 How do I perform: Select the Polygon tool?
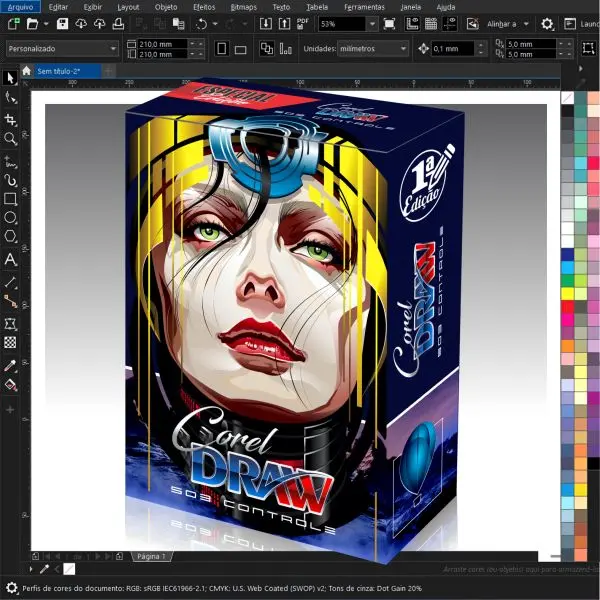10,237
